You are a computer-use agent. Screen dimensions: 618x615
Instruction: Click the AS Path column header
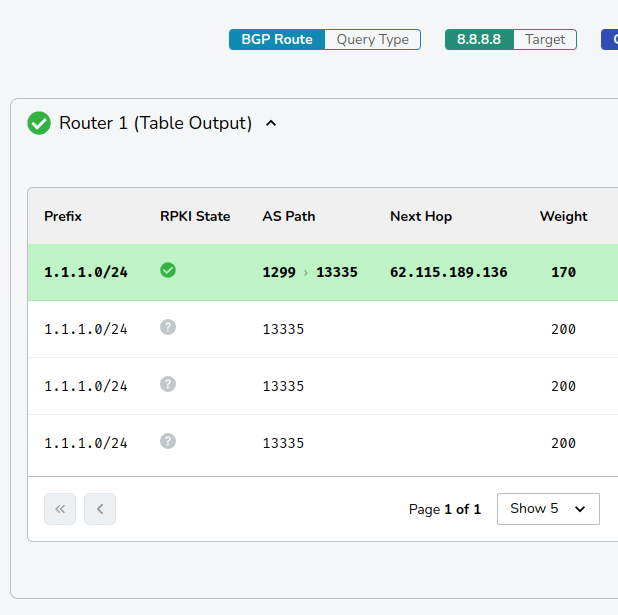(x=289, y=216)
